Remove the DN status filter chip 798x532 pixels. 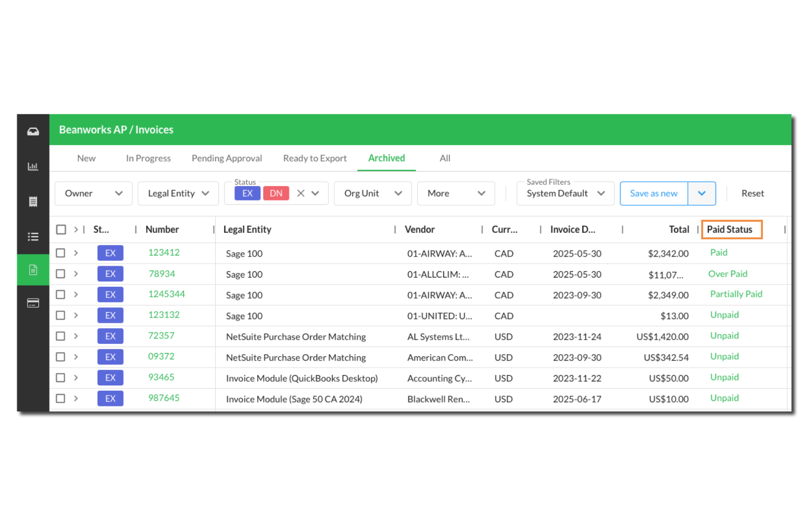click(276, 193)
